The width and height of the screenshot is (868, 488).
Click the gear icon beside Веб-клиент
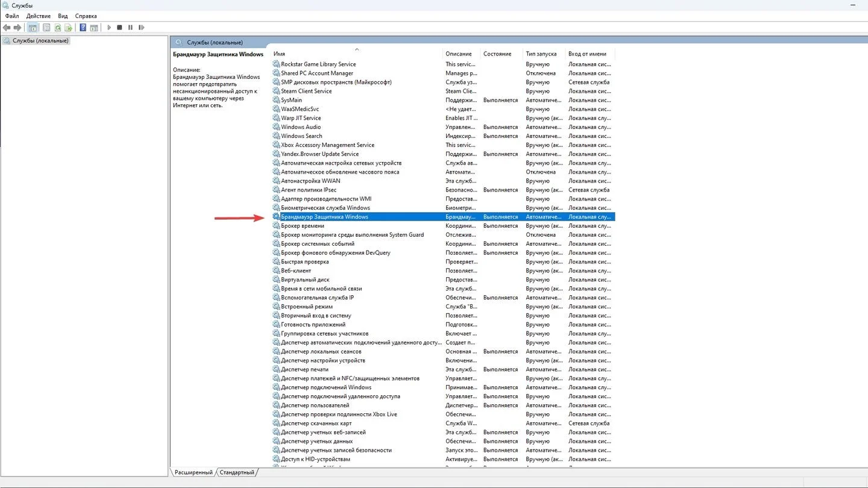276,271
